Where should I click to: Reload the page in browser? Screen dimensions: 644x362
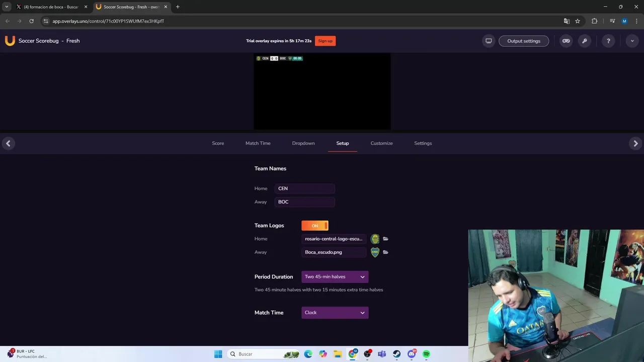(x=31, y=21)
